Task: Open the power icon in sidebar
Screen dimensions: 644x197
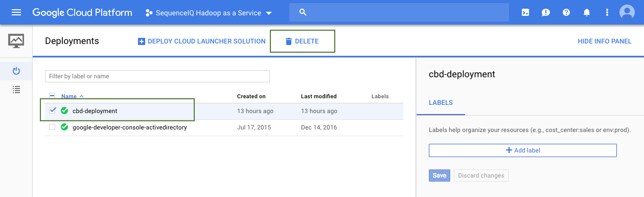Action: [16, 71]
